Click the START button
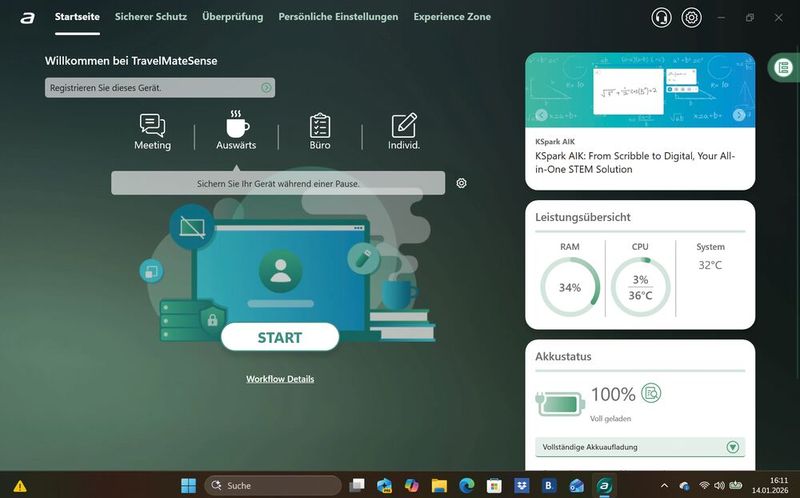800x498 pixels. click(280, 337)
